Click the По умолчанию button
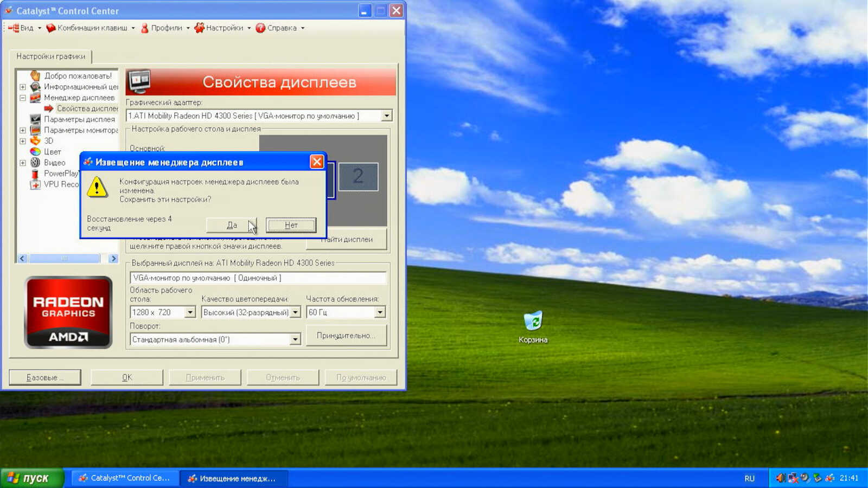The height and width of the screenshot is (488, 868). tap(361, 377)
